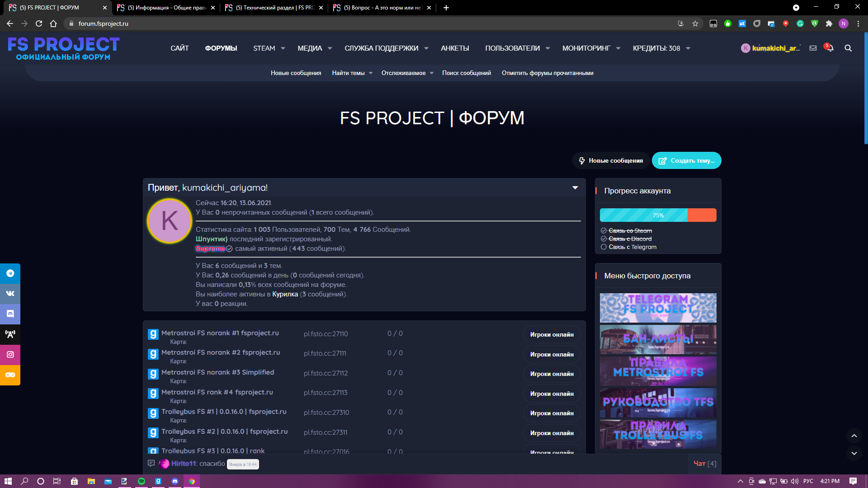Collapse the Привет greeting block arrow
This screenshot has width=868, height=488.
(x=575, y=188)
